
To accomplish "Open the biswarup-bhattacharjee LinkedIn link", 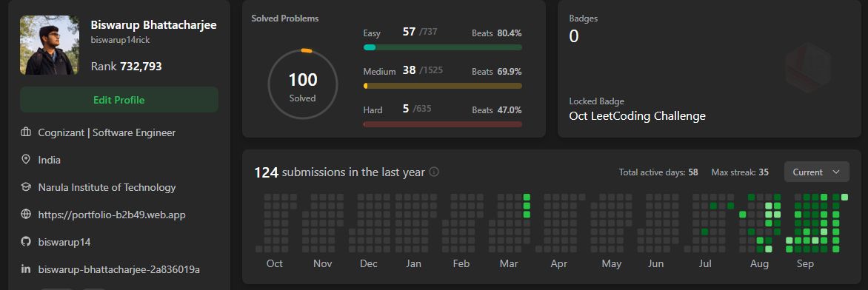I will [x=119, y=269].
